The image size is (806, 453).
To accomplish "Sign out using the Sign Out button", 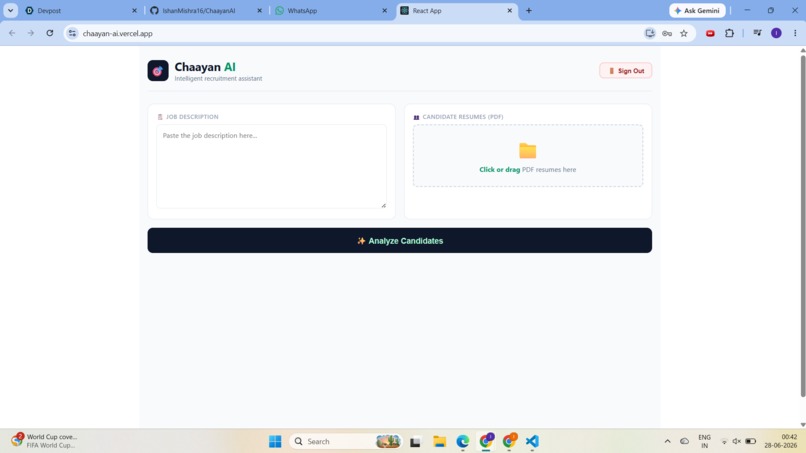I will click(626, 71).
